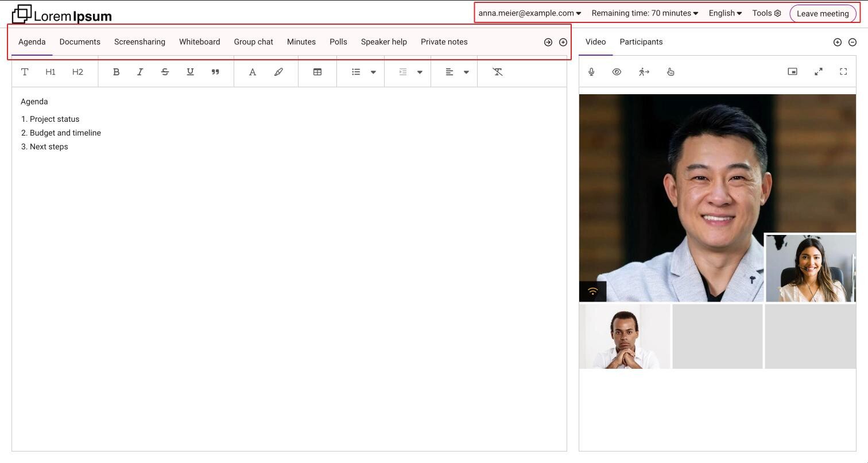The image size is (868, 463).
Task: Click the man in white shirt thumbnail
Action: [625, 336]
